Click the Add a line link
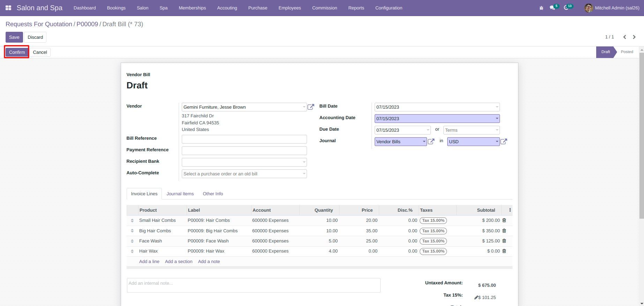This screenshot has height=306, width=644. [149, 261]
